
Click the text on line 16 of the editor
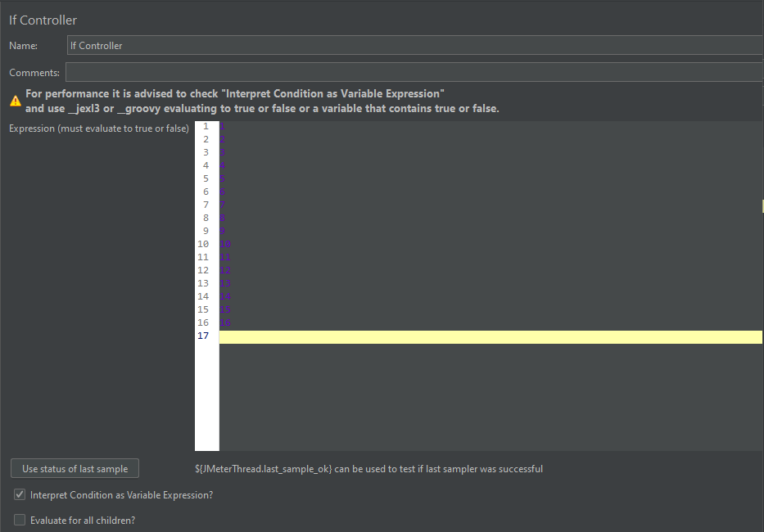click(226, 322)
